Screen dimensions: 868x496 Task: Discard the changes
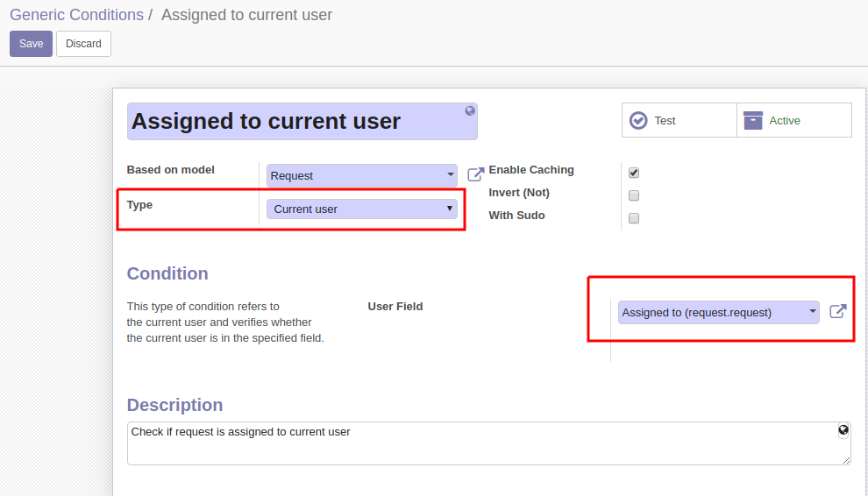[83, 44]
